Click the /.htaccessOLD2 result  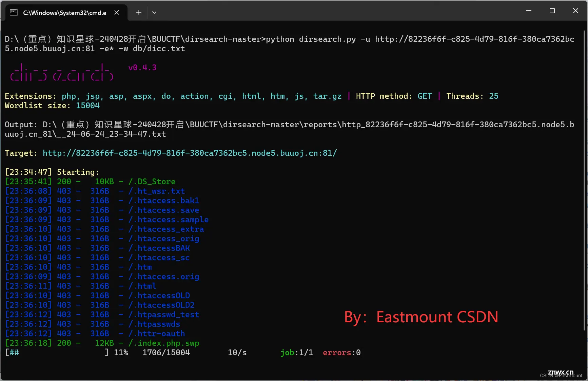pyautogui.click(x=100, y=305)
